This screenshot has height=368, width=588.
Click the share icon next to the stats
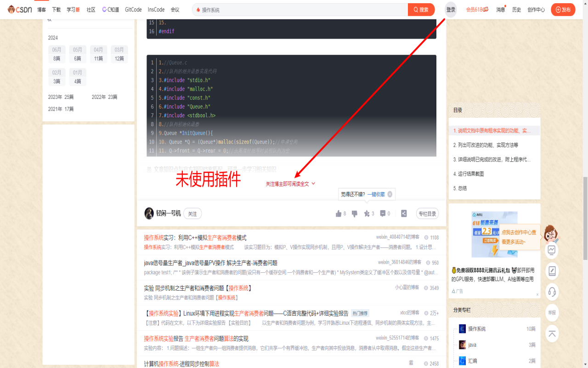point(404,213)
